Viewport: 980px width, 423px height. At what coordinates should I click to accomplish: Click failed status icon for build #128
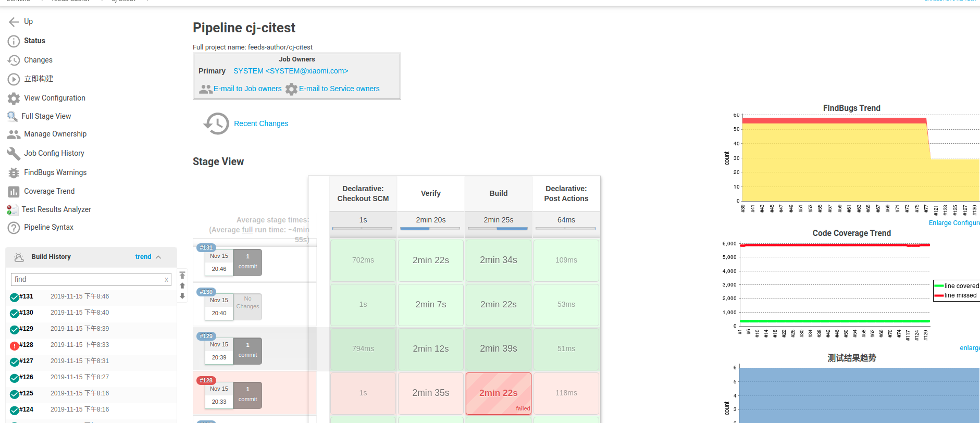click(x=15, y=346)
